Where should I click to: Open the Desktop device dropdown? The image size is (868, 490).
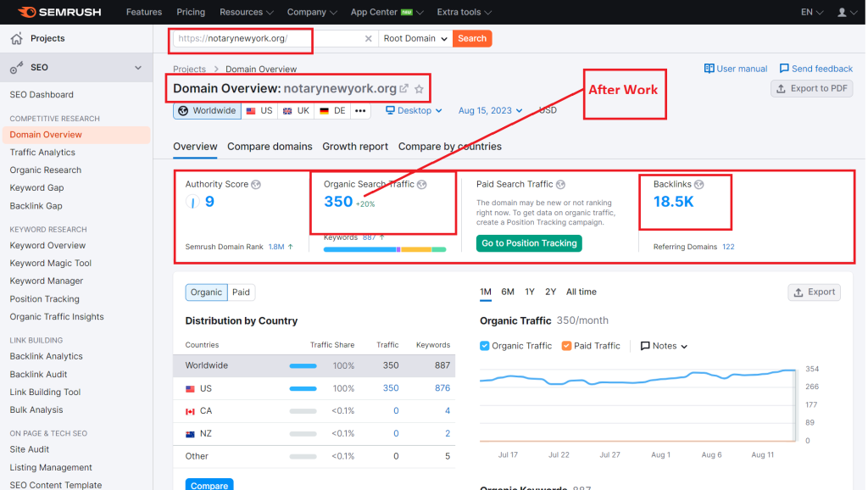(x=414, y=110)
